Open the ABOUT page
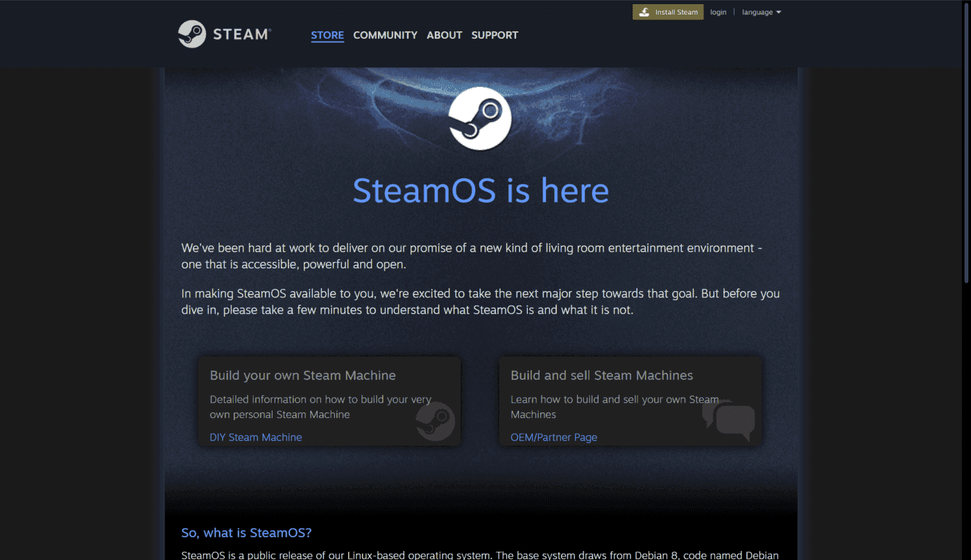The height and width of the screenshot is (560, 971). [x=444, y=35]
